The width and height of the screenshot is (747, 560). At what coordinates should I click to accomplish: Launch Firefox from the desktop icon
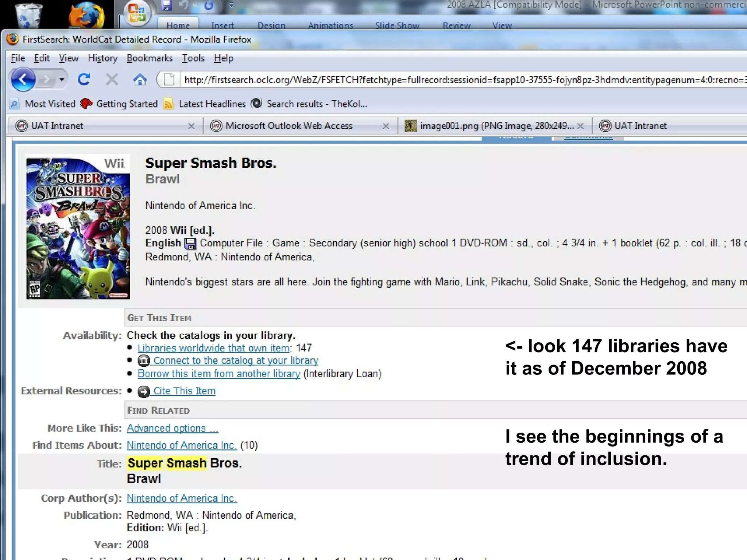click(86, 15)
